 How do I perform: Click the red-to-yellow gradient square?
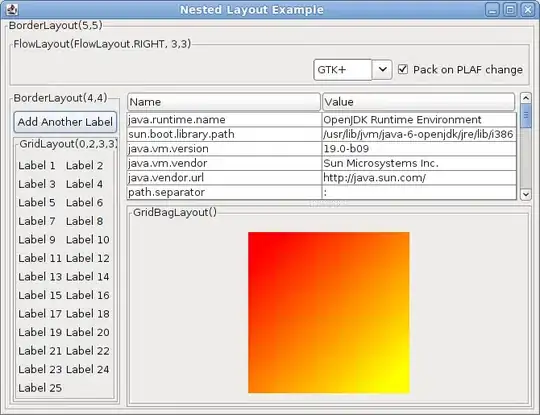329,312
